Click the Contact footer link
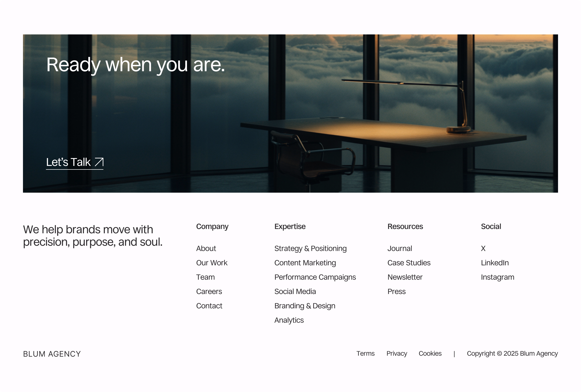581x392 pixels. coord(209,306)
